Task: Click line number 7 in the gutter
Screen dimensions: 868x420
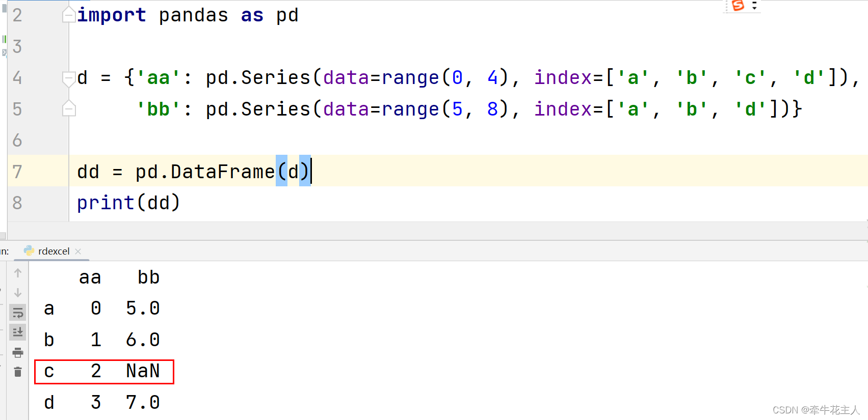Action: point(17,172)
